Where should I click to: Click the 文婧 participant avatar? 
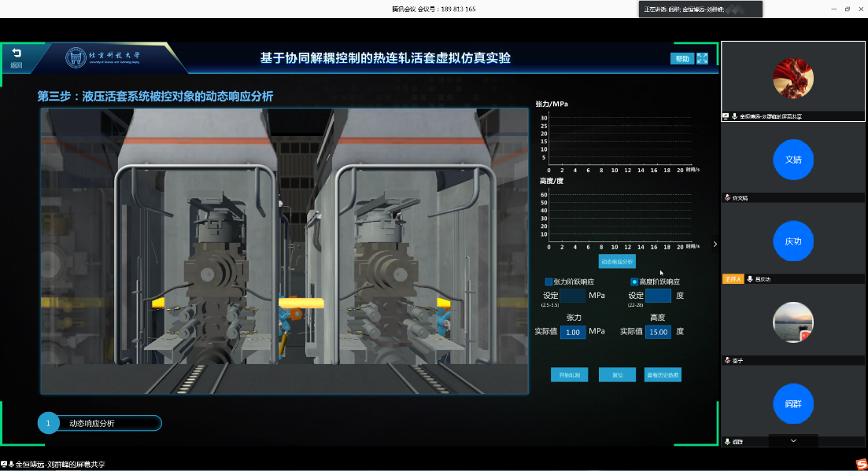tap(793, 160)
